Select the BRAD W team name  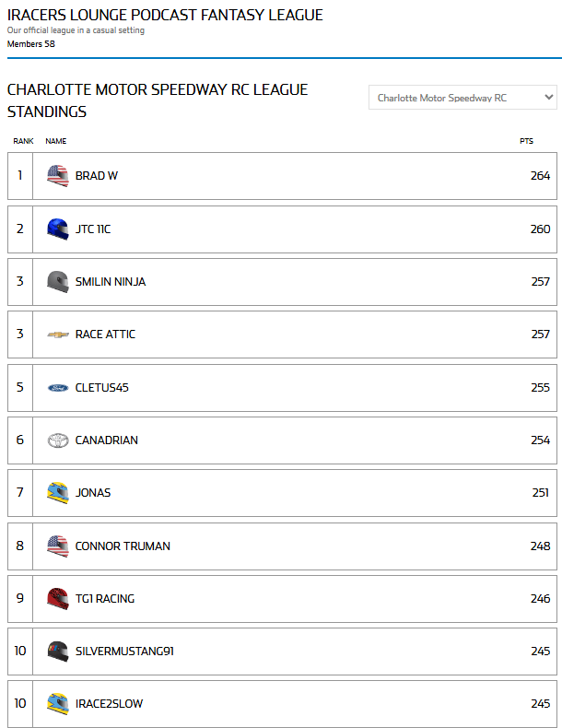click(x=97, y=176)
